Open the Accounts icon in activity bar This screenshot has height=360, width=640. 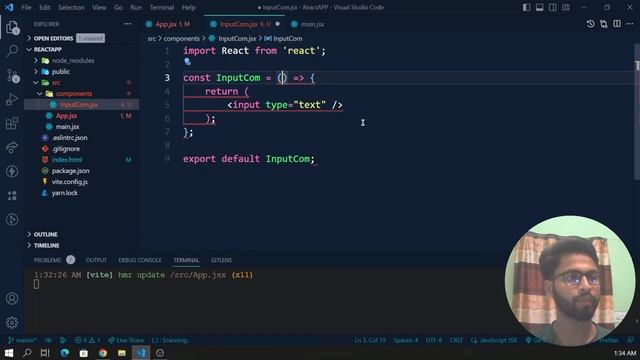[12, 298]
